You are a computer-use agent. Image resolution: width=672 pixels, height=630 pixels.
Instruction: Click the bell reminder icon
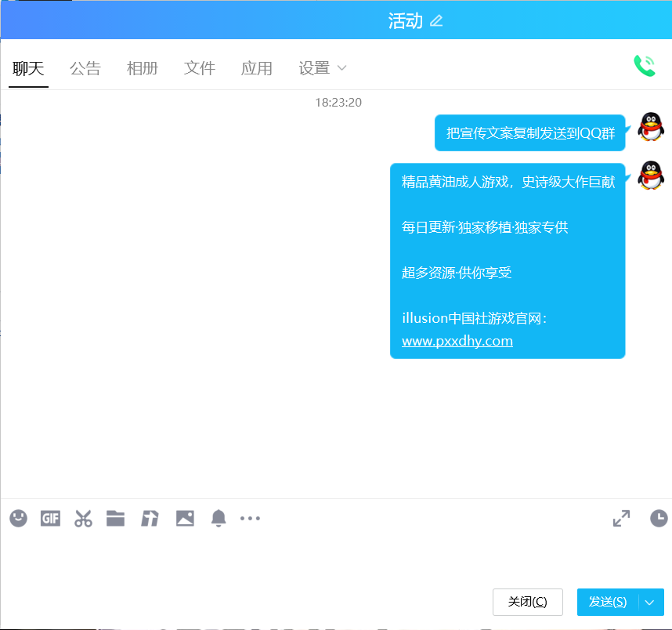(218, 519)
